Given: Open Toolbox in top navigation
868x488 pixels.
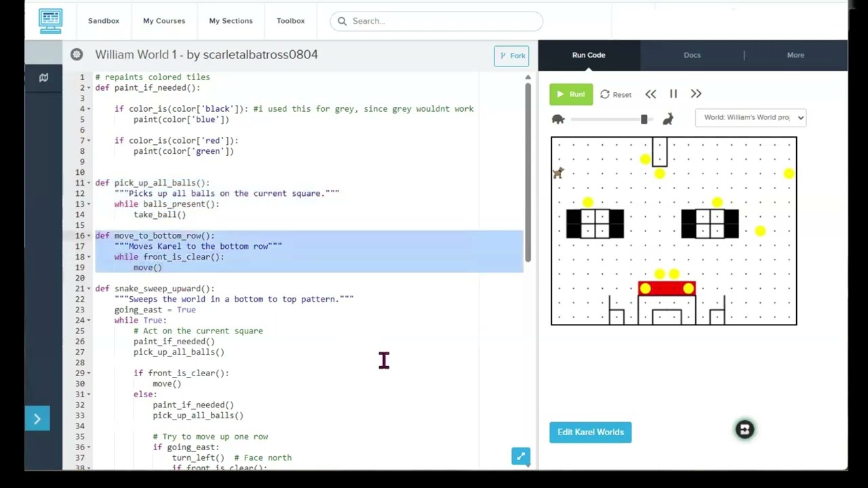Looking at the screenshot, I should pos(290,21).
